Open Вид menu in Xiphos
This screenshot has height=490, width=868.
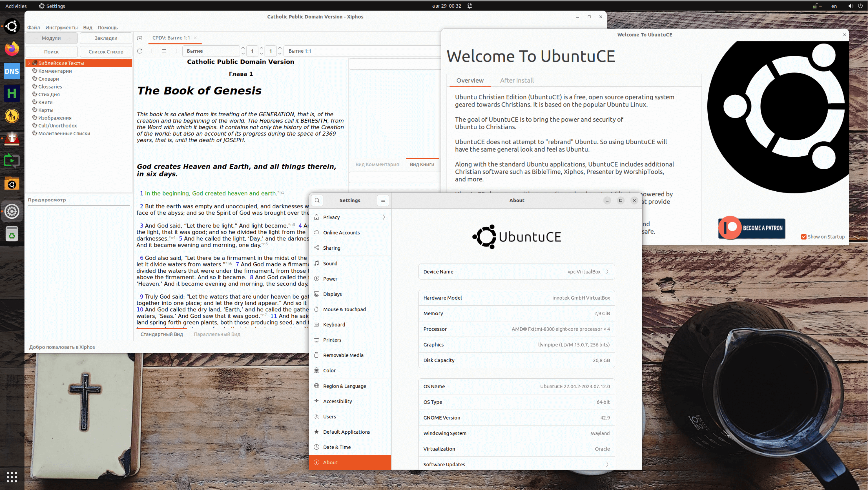88,27
